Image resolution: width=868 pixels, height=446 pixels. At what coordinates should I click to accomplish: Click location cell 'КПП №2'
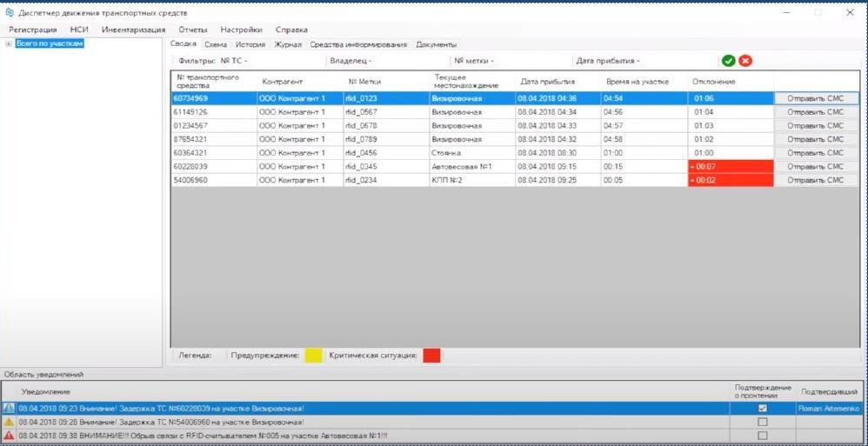click(x=472, y=180)
